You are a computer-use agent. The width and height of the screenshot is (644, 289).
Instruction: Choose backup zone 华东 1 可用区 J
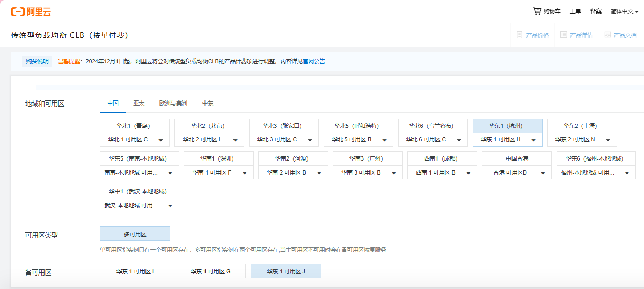click(x=286, y=271)
